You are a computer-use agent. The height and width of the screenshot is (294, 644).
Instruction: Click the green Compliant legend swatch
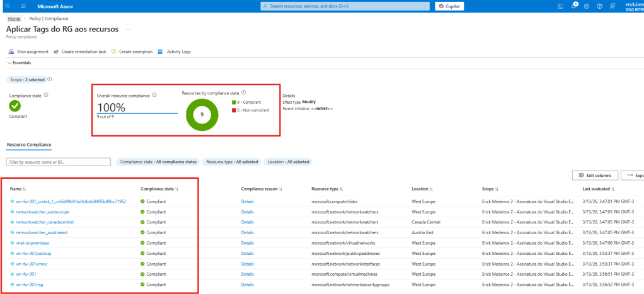(233, 102)
